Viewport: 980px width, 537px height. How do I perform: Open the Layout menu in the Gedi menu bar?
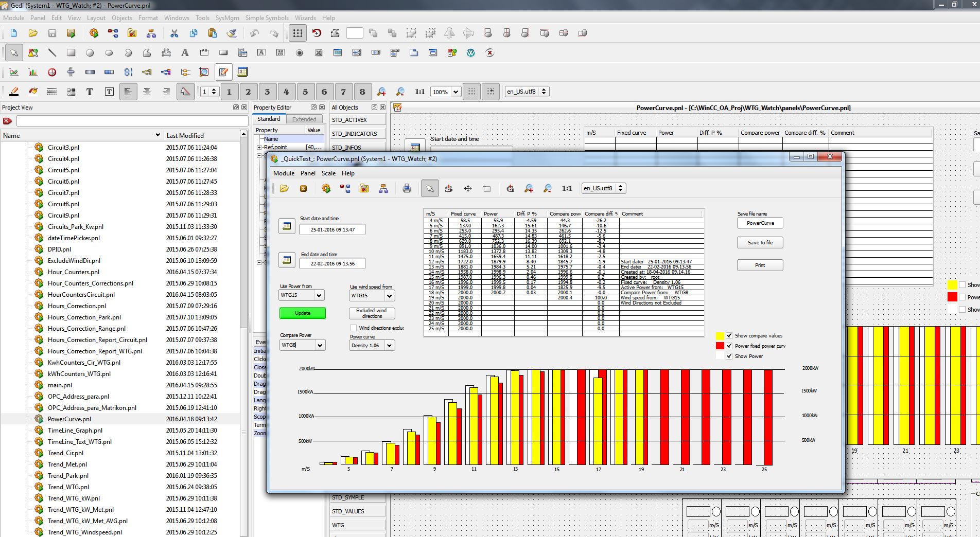tap(96, 17)
